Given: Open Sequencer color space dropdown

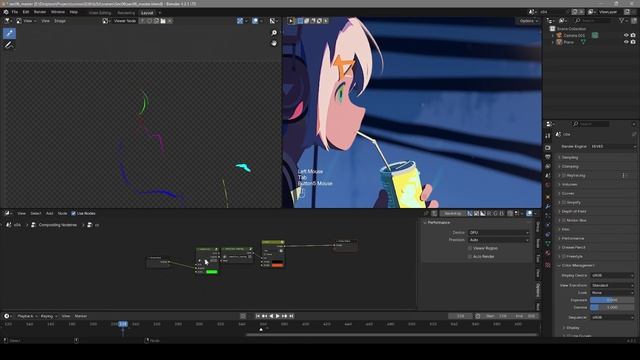Looking at the screenshot, I should tap(612, 317).
